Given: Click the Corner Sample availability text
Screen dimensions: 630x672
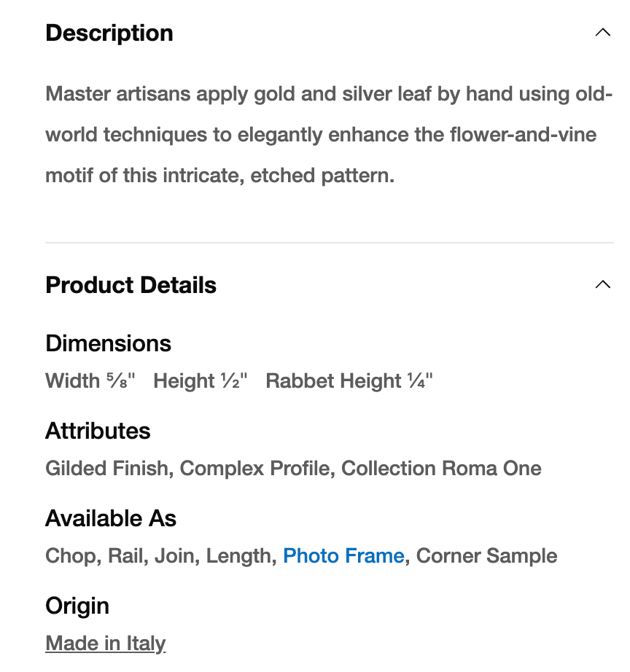Looking at the screenshot, I should pos(486,556).
